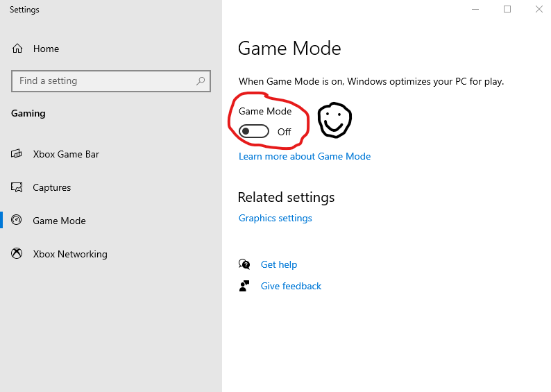Turn on the Game Mode toggle switch

click(254, 132)
